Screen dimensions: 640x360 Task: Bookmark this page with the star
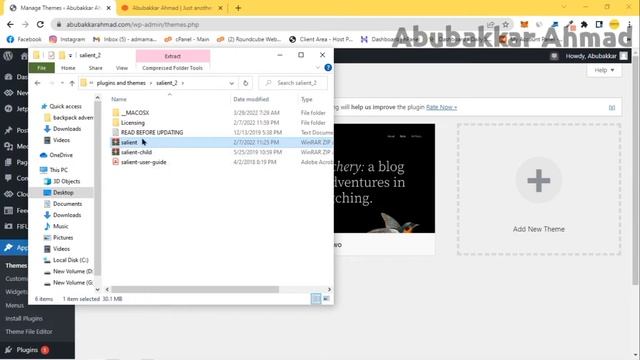(x=506, y=24)
